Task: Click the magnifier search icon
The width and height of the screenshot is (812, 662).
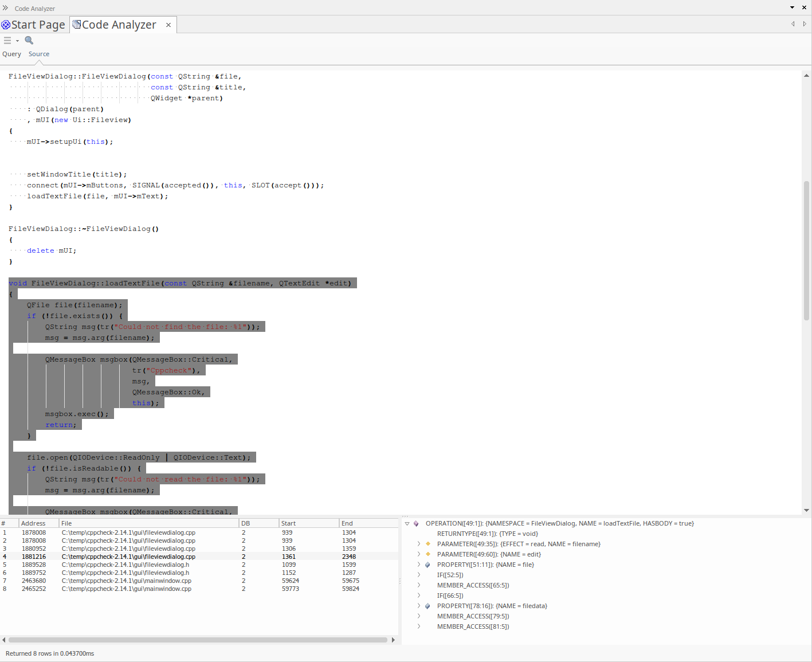Action: [29, 40]
